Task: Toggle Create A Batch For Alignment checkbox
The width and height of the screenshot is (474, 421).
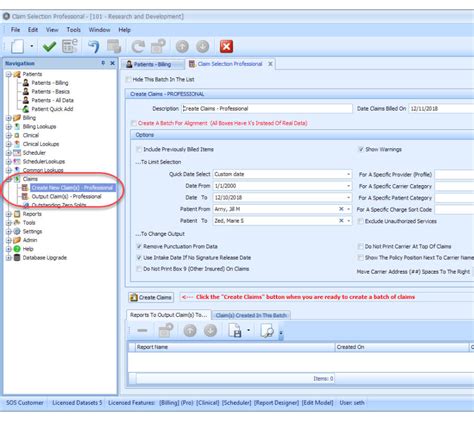Action: pyautogui.click(x=134, y=123)
